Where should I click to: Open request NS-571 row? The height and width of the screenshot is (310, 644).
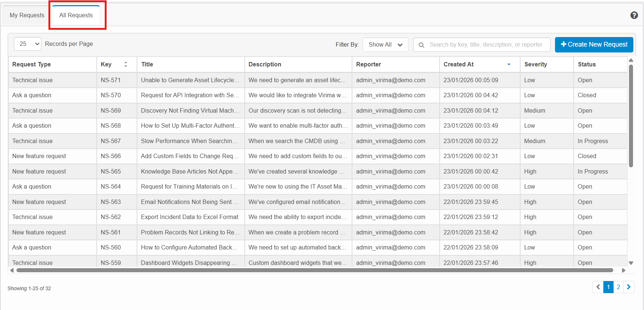tap(190, 80)
